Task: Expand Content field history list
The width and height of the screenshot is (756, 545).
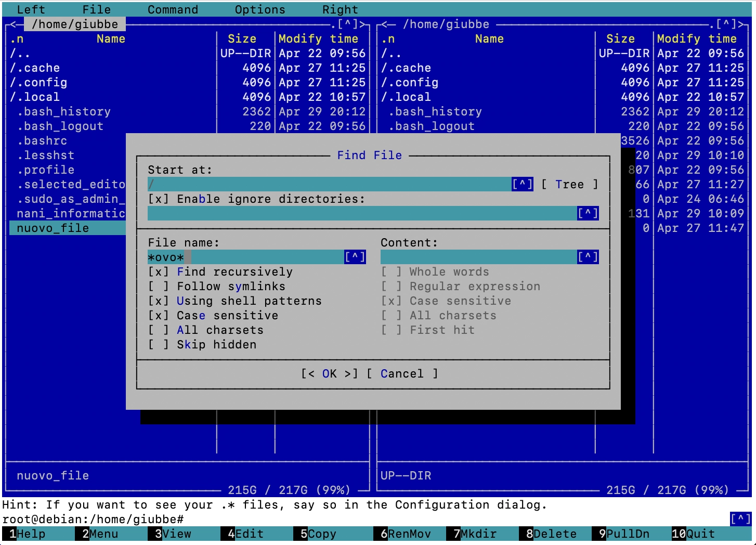Action: point(588,257)
